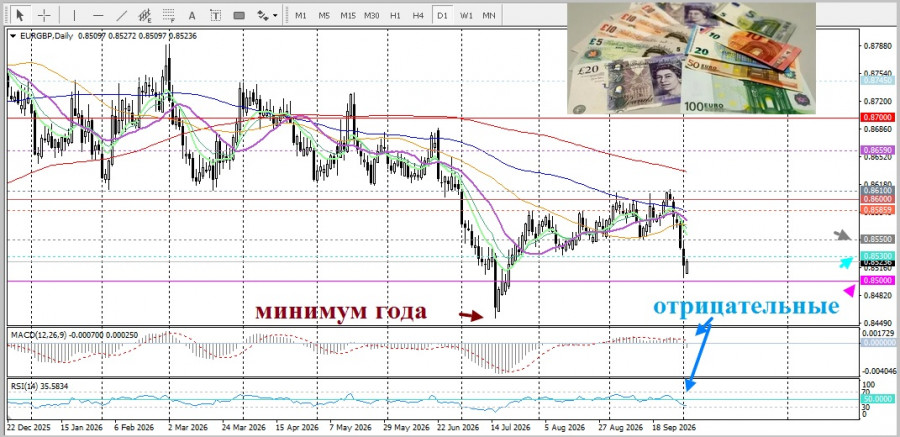The height and width of the screenshot is (437, 900).
Task: Click the orange 0.85859 price label
Action: [x=878, y=210]
